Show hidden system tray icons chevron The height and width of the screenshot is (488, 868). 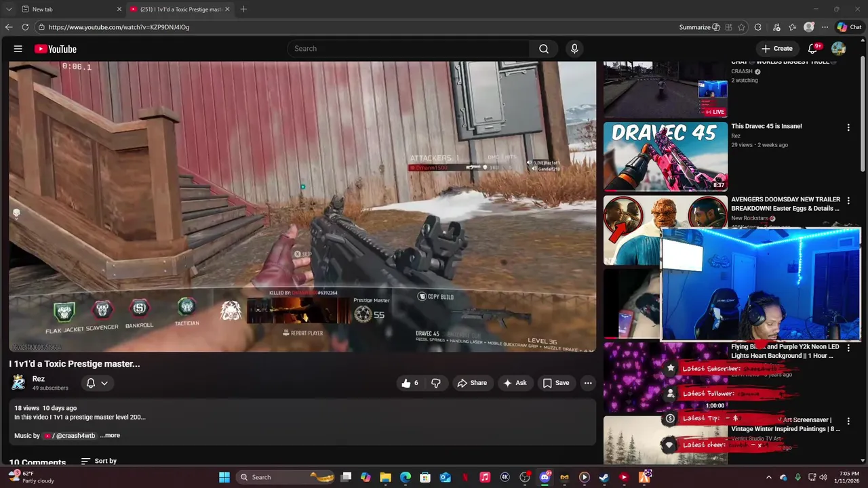coord(768,477)
